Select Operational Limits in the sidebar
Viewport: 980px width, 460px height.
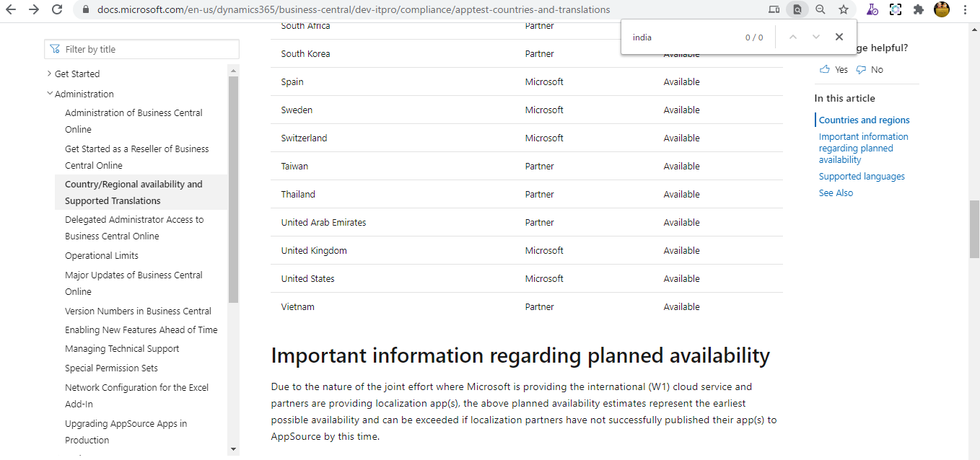pyautogui.click(x=102, y=255)
